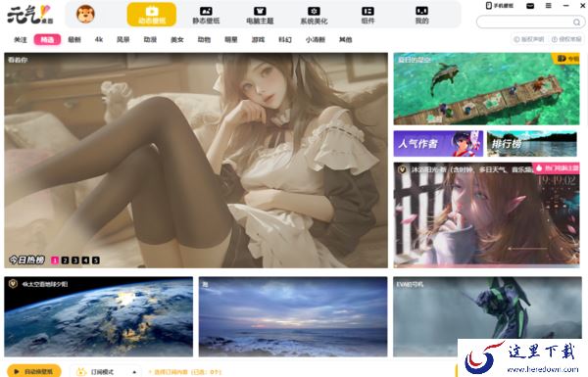
Task: Show hot-list page 4
Action: 85,260
